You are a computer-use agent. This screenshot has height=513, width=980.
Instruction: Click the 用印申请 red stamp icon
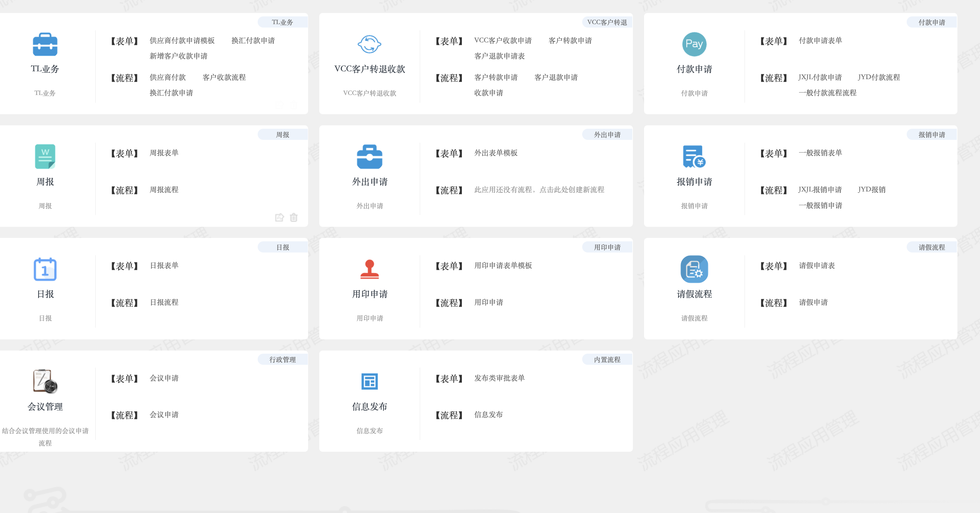point(369,269)
